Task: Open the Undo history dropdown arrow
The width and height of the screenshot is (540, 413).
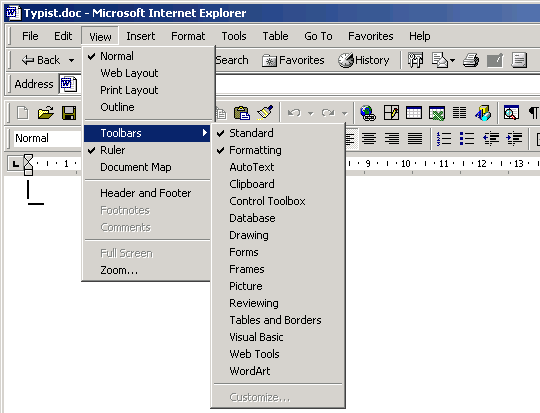Action: click(x=310, y=113)
